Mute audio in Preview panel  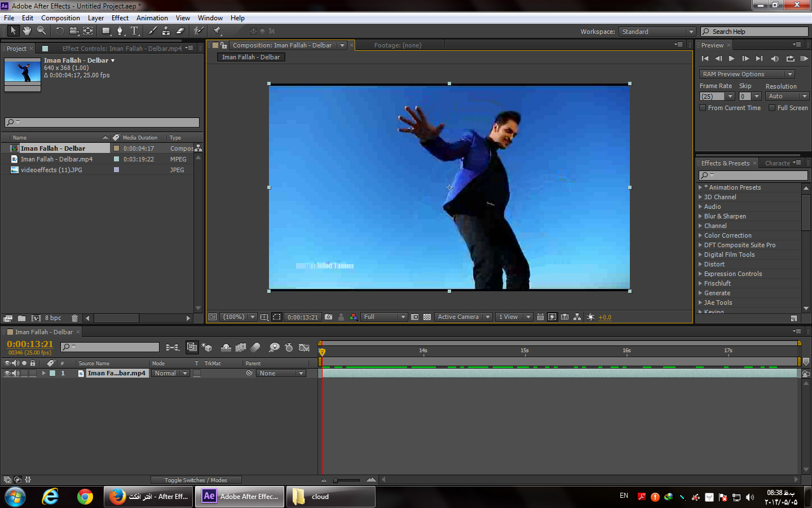pyautogui.click(x=775, y=59)
